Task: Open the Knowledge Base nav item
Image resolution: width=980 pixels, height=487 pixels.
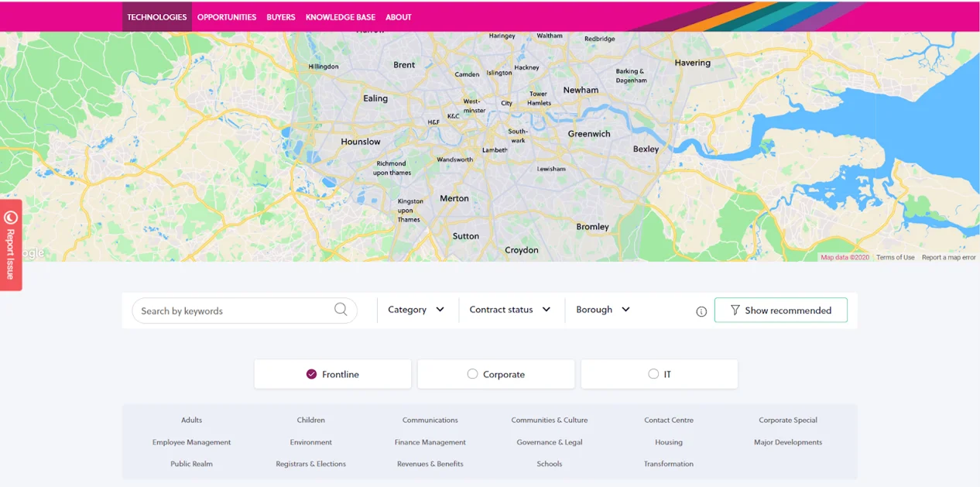Action: coord(341,17)
